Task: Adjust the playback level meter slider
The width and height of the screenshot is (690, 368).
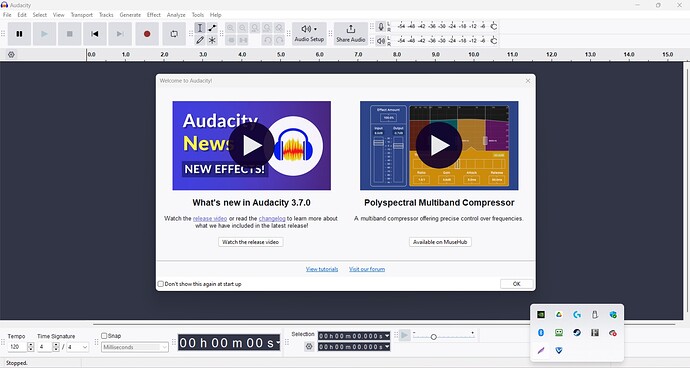Action: pos(494,41)
